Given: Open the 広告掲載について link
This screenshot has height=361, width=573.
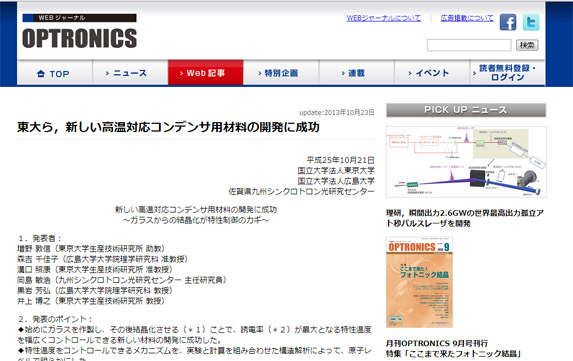Looking at the screenshot, I should (x=467, y=18).
